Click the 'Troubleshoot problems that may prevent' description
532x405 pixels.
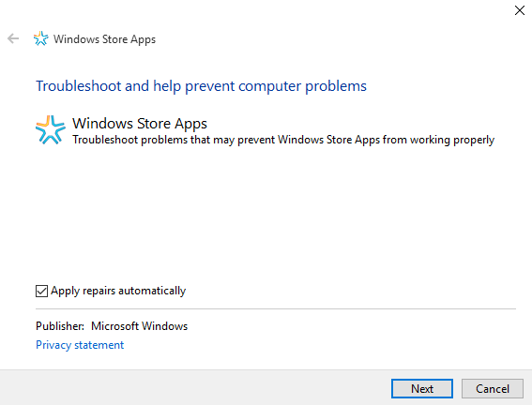(x=283, y=140)
